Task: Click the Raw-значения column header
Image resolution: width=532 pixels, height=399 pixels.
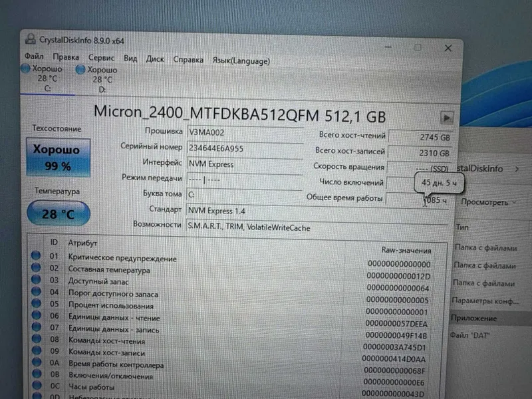Action: [x=406, y=251]
